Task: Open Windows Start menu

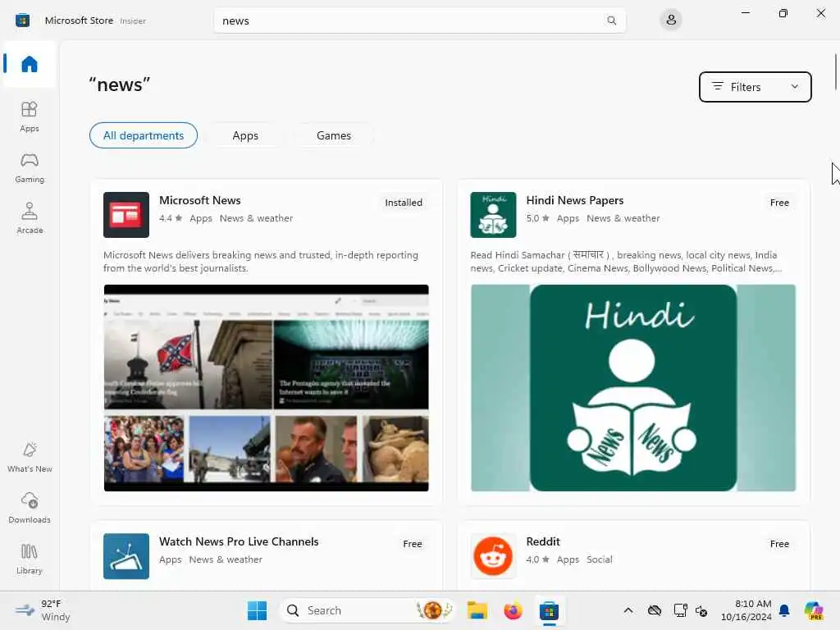Action: tap(257, 610)
